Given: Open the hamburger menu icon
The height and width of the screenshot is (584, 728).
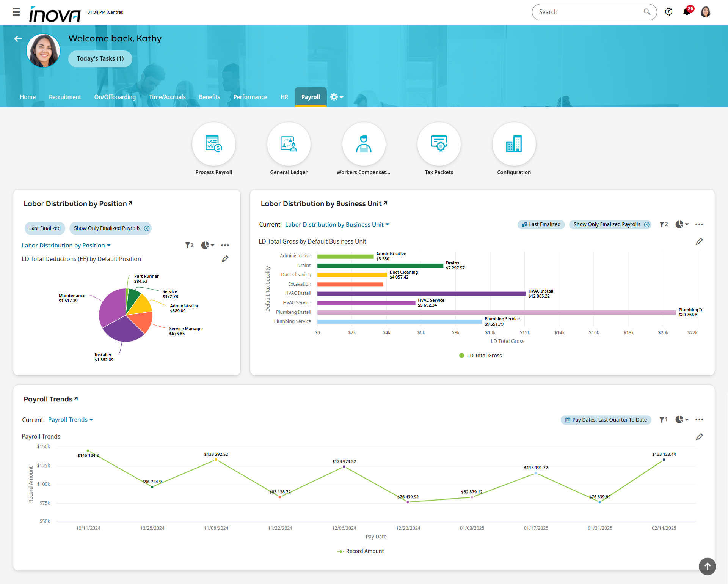Looking at the screenshot, I should pyautogui.click(x=16, y=12).
